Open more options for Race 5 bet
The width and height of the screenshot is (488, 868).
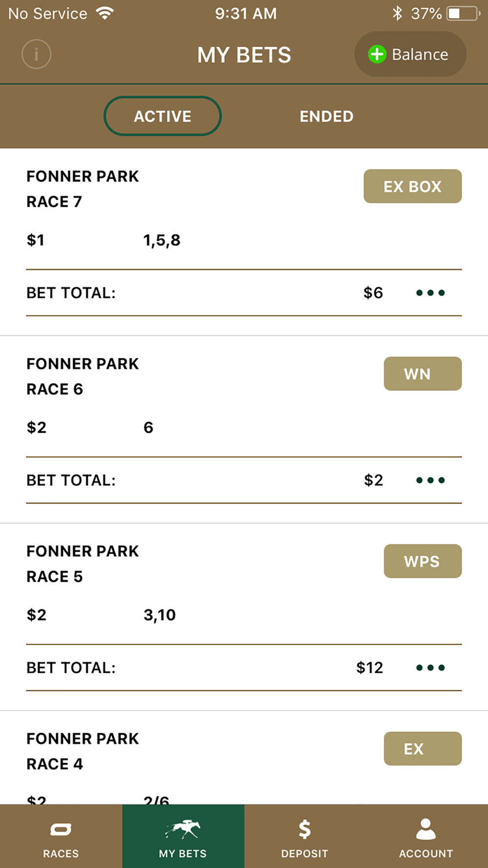pyautogui.click(x=430, y=668)
